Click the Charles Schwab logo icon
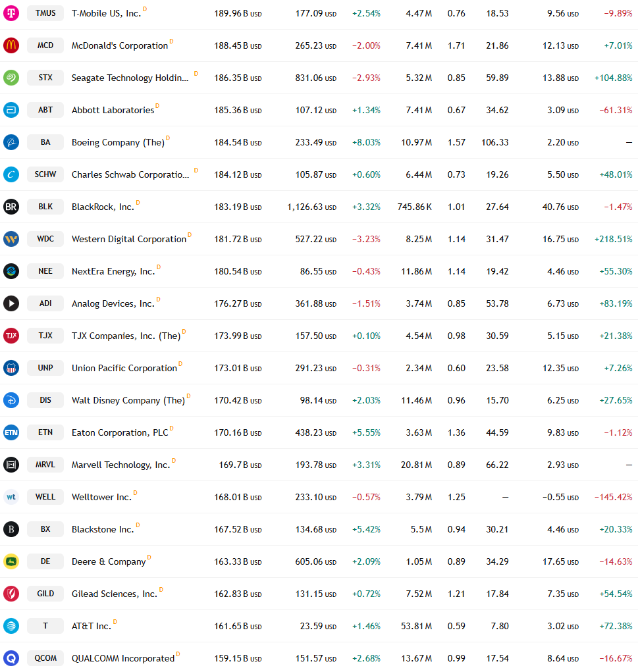This screenshot has height=672, width=638. tap(11, 174)
